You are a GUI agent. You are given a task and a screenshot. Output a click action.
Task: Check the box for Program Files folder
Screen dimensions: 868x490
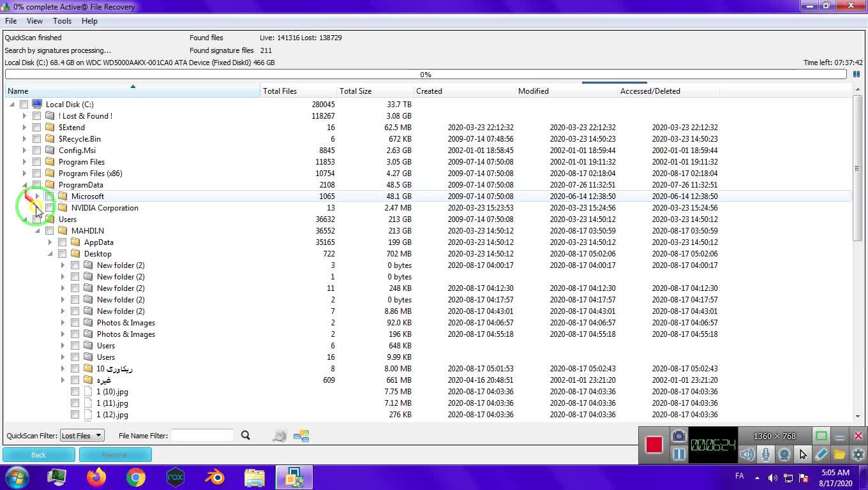(x=36, y=162)
